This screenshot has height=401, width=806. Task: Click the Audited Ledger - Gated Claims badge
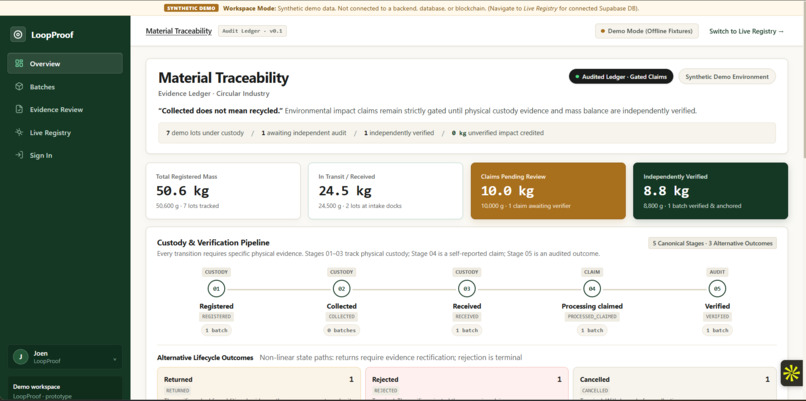pos(621,77)
